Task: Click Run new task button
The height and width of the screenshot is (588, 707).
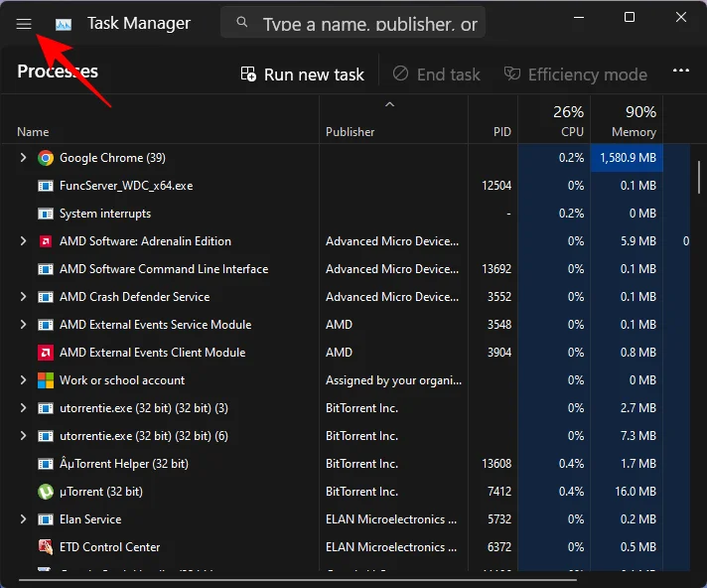Action: pos(302,74)
